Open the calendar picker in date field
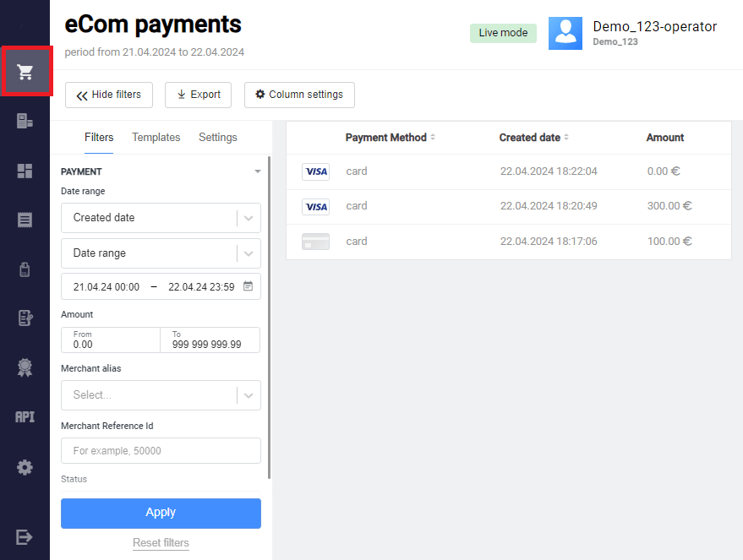 tap(248, 286)
